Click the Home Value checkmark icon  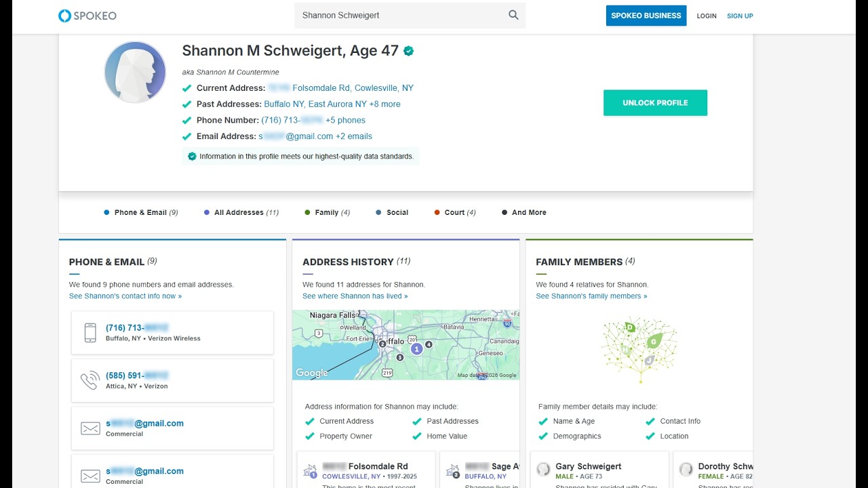(x=417, y=436)
